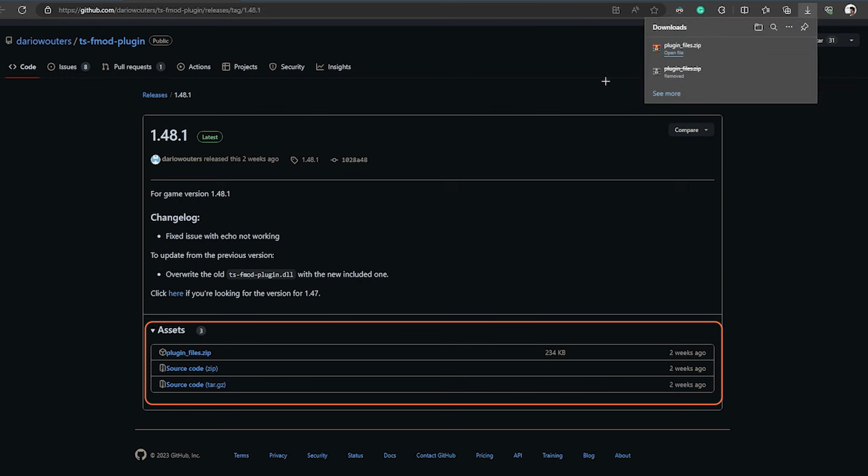The width and height of the screenshot is (868, 476).
Task: Click the file icon beside Source code (tar.gz)
Action: (x=162, y=385)
